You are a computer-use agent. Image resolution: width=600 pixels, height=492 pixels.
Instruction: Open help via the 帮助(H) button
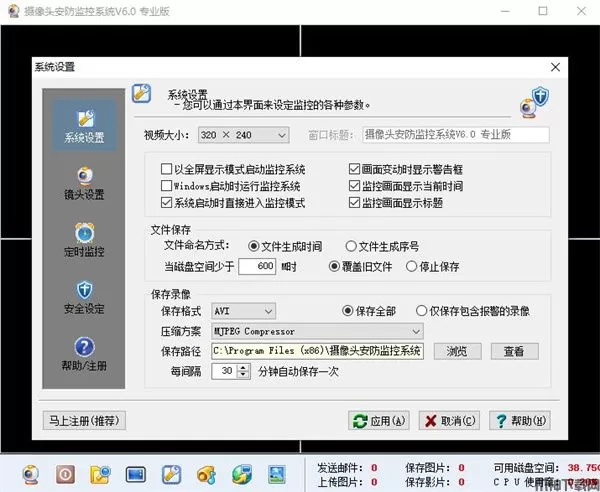click(x=520, y=421)
